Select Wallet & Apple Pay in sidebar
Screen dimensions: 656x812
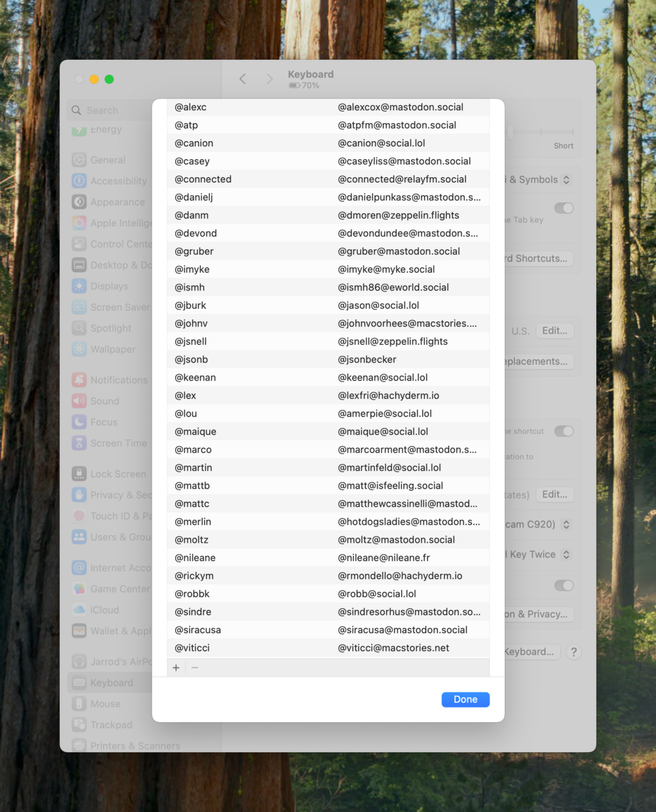(x=110, y=631)
